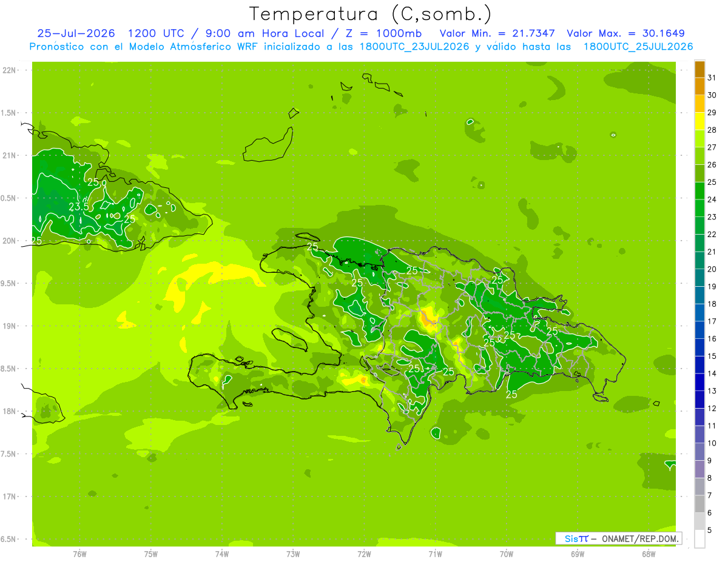Viewport: 728px width, 562px height.
Task: Click the '71W' longitude axis label
Action: (x=436, y=554)
